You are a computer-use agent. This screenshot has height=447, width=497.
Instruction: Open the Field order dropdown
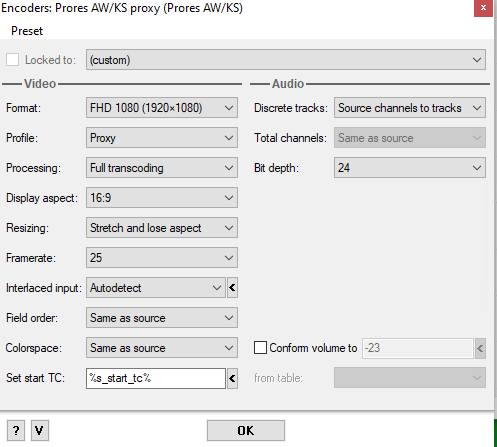pyautogui.click(x=162, y=318)
